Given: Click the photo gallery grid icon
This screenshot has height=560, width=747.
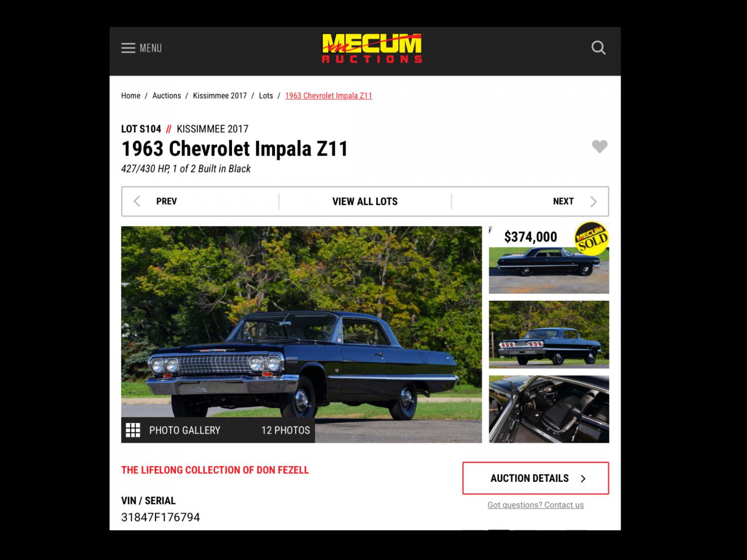Looking at the screenshot, I should tap(133, 430).
